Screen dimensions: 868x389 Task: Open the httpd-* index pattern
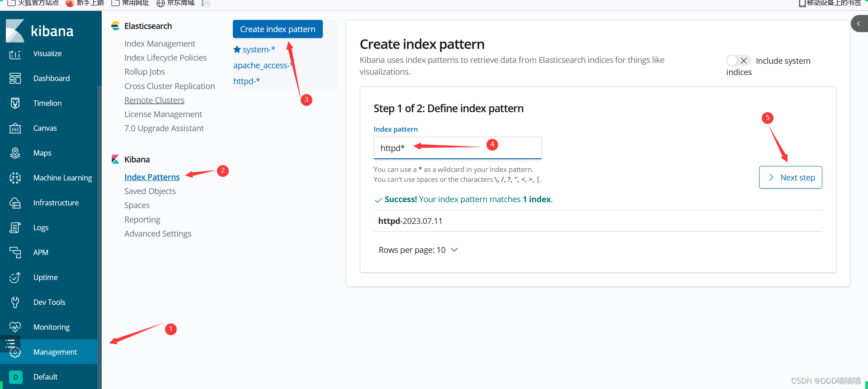(246, 81)
